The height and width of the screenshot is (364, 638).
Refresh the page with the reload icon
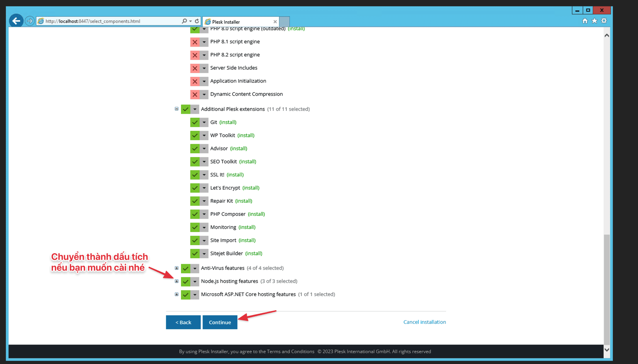197,21
